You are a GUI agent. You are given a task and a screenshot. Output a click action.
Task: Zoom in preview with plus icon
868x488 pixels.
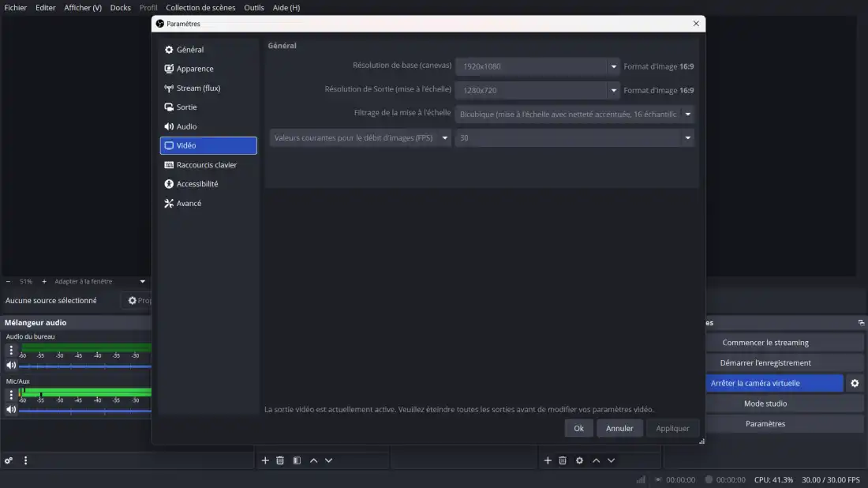click(44, 281)
